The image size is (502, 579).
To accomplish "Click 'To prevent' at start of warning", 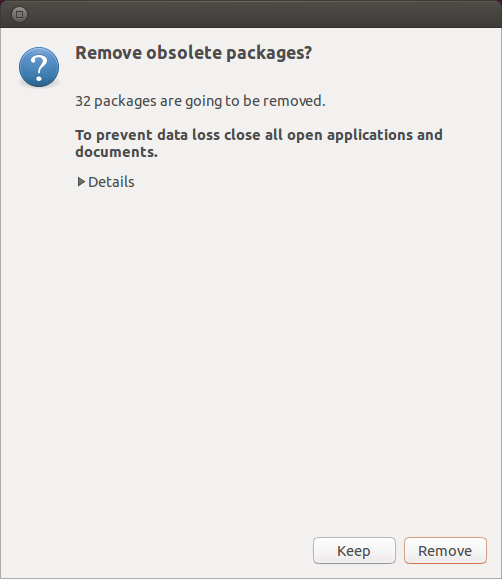I will point(114,136).
